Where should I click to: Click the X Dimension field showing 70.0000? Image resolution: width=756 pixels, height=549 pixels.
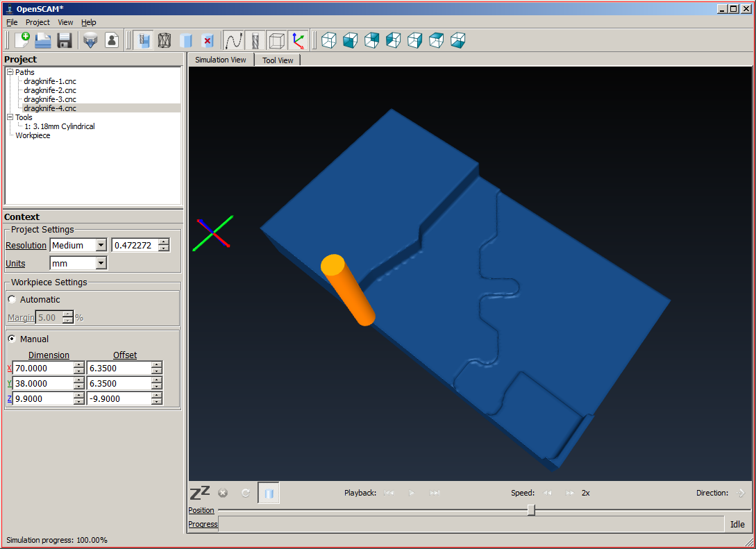coord(43,369)
